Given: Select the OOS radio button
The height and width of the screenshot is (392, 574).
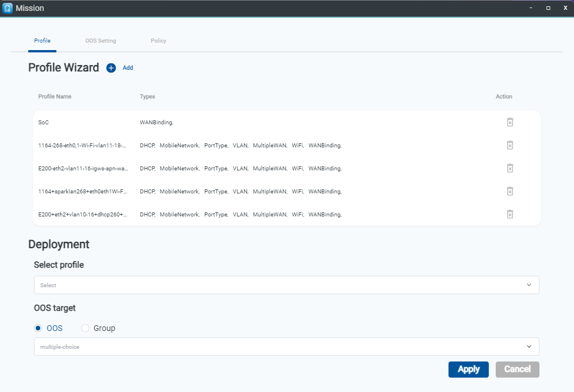Looking at the screenshot, I should (x=38, y=328).
